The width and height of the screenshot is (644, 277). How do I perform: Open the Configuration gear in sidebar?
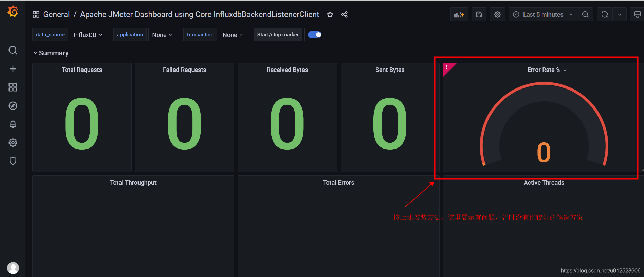tap(13, 143)
